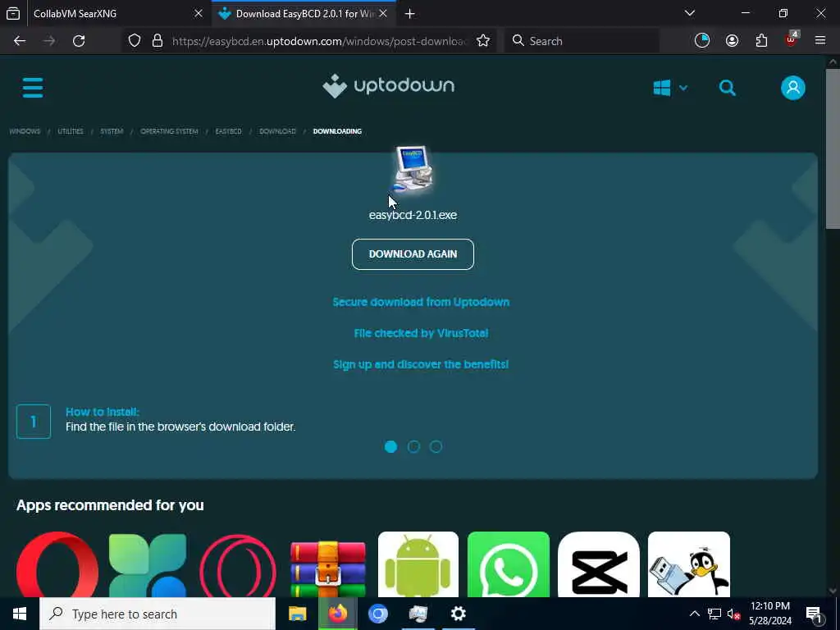Select the third install step dot
840x630 pixels.
pyautogui.click(x=436, y=447)
